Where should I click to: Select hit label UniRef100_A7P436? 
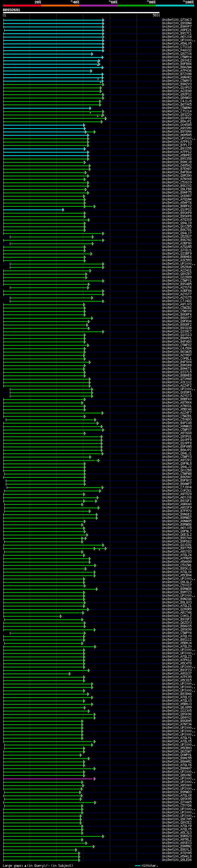[x=177, y=71]
